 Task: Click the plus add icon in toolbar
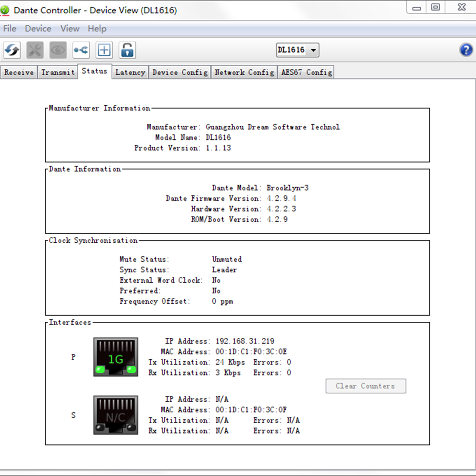coord(104,50)
